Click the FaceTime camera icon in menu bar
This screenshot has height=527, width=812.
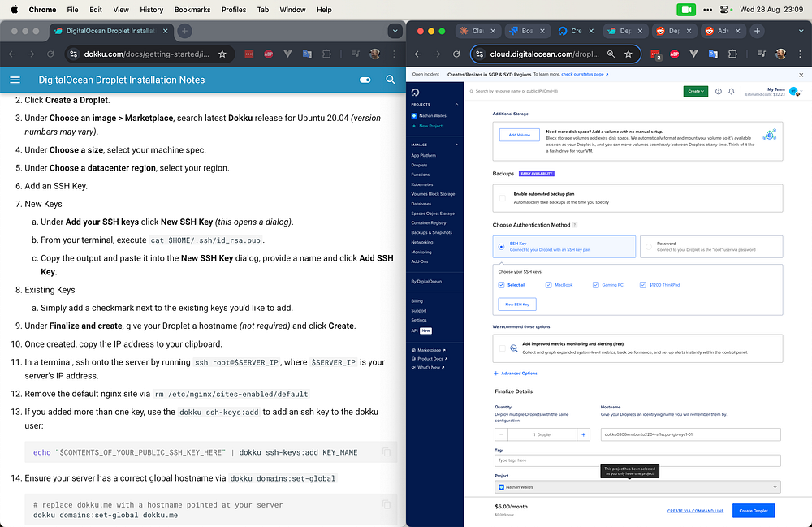[686, 9]
